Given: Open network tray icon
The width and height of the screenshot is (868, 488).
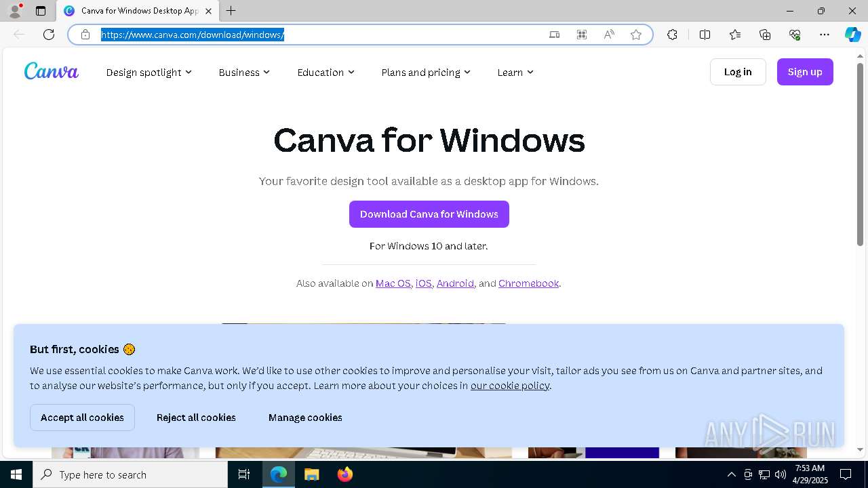Looking at the screenshot, I should click(x=764, y=474).
